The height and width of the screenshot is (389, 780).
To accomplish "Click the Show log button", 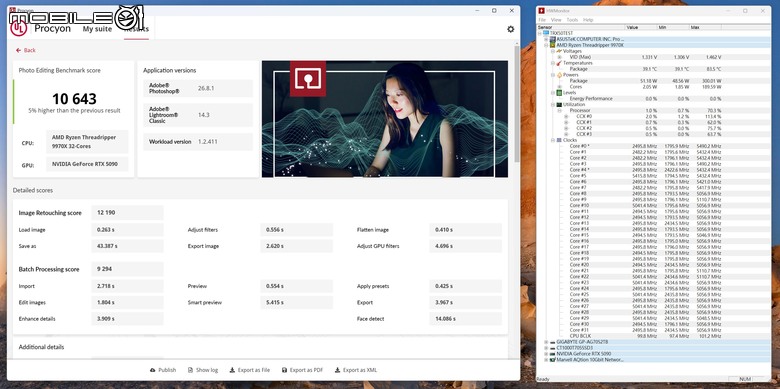I will [203, 370].
